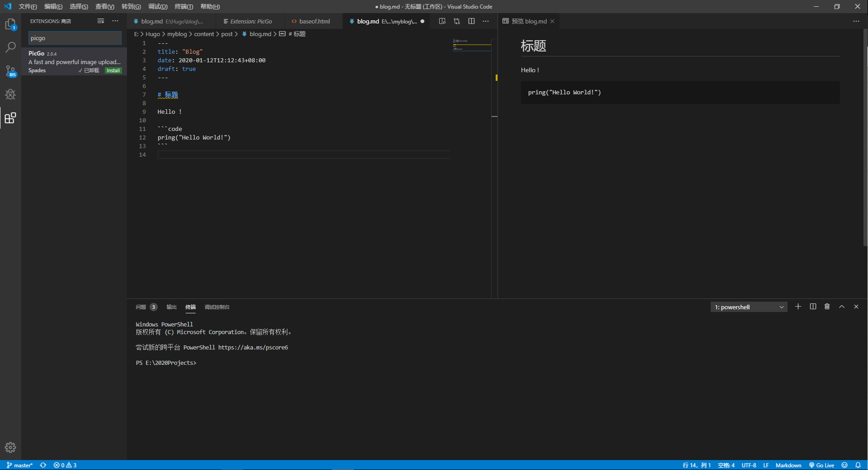Click Hugo in the breadcrumb path
The image size is (868, 470).
(153, 34)
